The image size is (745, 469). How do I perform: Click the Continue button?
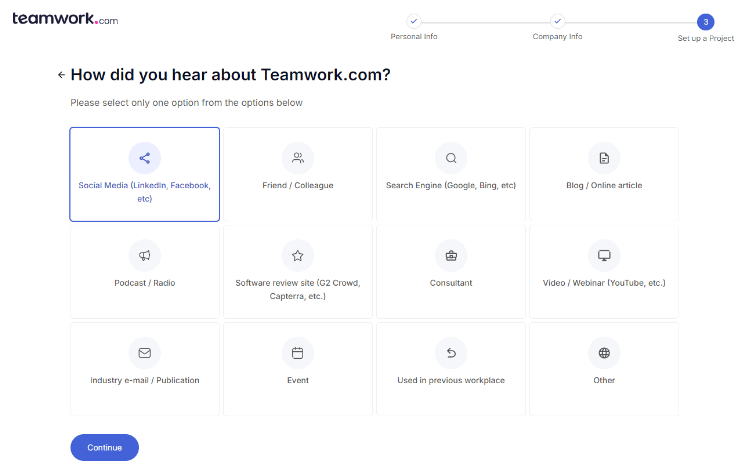(x=105, y=448)
